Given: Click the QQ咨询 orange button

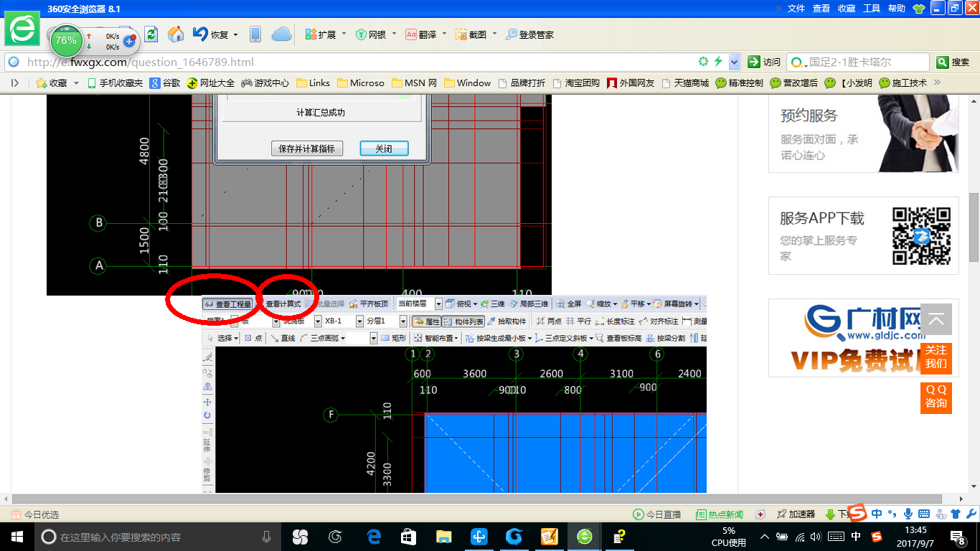Looking at the screenshot, I should click(936, 397).
